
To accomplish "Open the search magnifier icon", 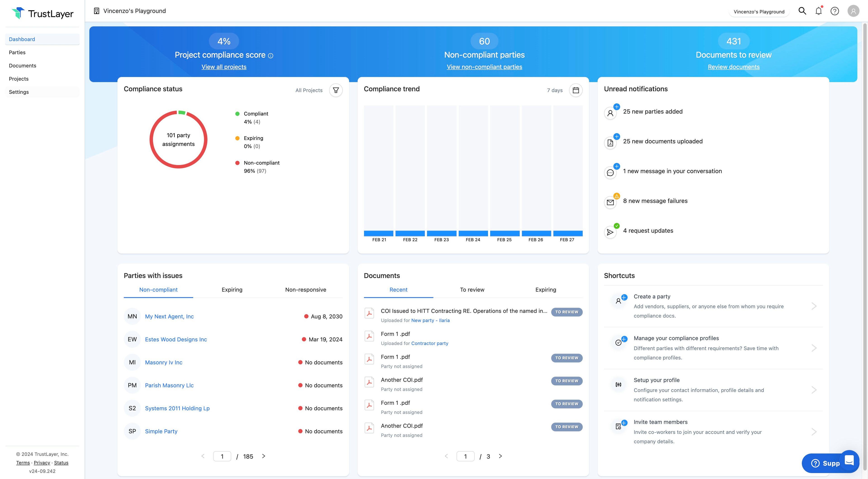I will click(x=802, y=11).
